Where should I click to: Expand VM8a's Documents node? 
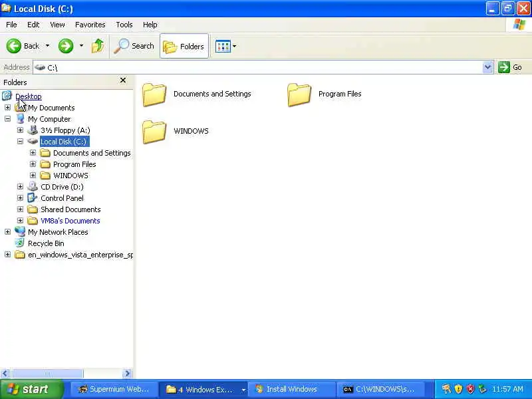point(20,221)
